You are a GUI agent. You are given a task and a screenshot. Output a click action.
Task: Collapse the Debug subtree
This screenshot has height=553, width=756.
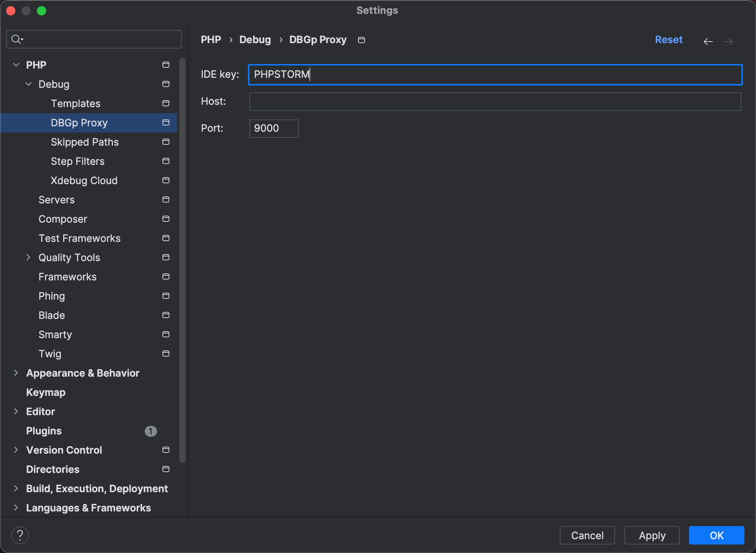click(28, 84)
